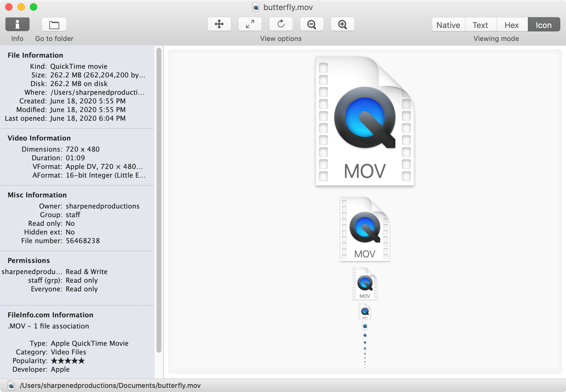
Task: Select the Icon viewing mode
Action: 544,24
